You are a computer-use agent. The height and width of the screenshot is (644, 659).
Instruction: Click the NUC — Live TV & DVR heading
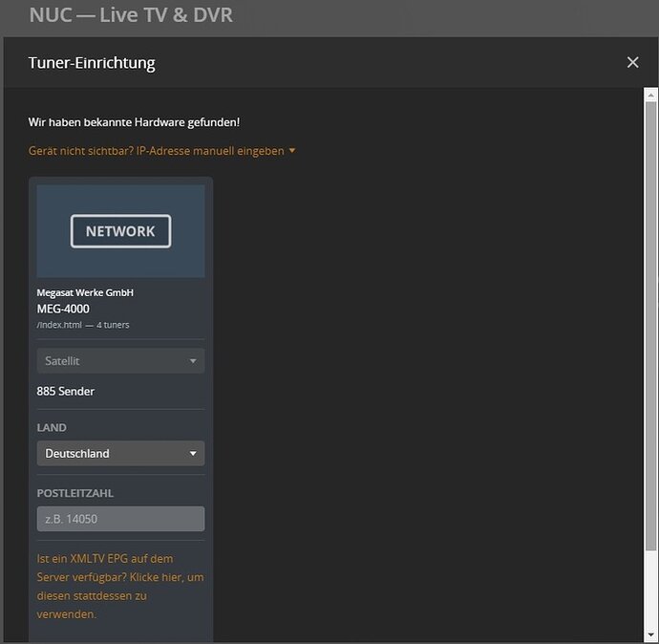tap(131, 15)
